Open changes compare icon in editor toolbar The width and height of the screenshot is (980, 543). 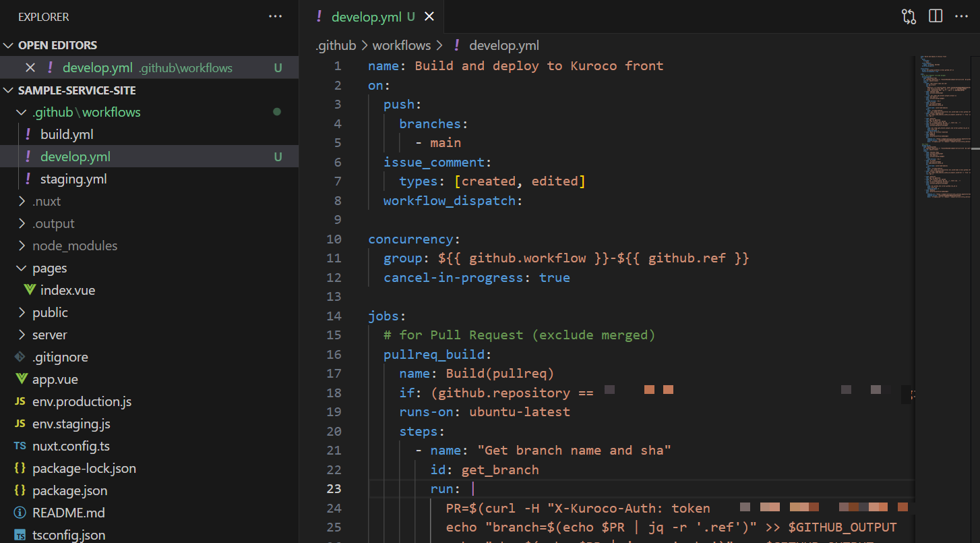(x=909, y=17)
